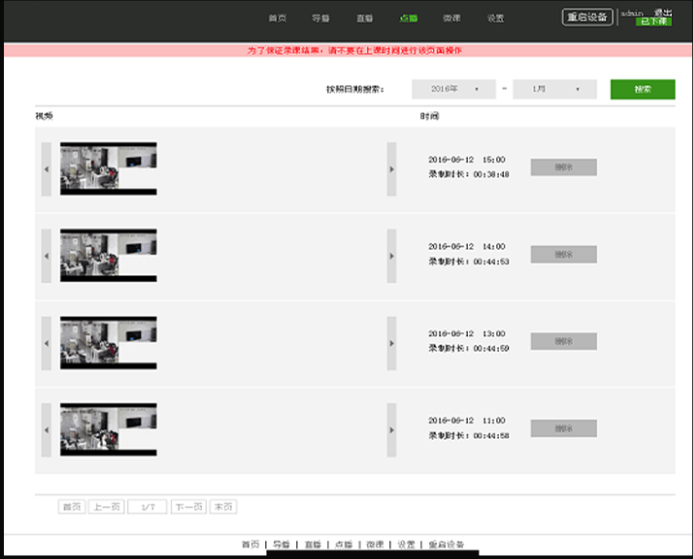Viewport: 693px width, 559px height.
Task: Click the green 已下课 status badge
Action: coord(654,21)
